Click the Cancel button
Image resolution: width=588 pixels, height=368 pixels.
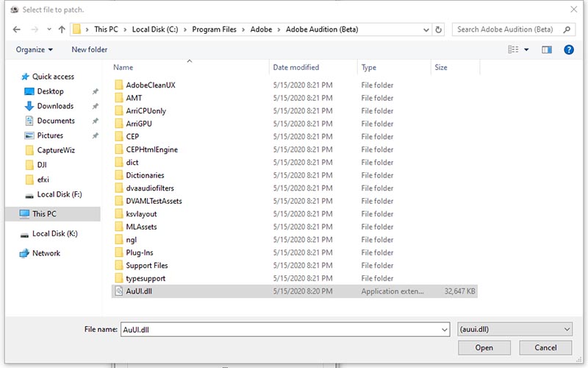coord(545,347)
